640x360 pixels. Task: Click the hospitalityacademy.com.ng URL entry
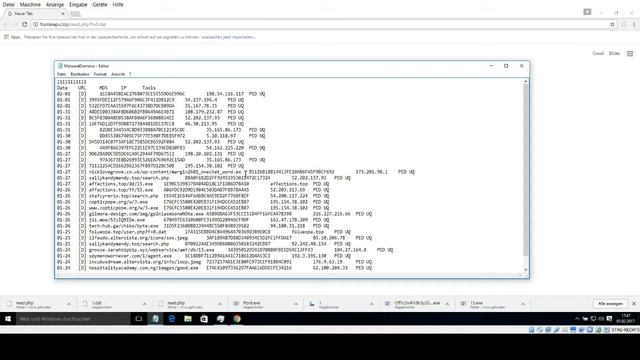[143, 268]
